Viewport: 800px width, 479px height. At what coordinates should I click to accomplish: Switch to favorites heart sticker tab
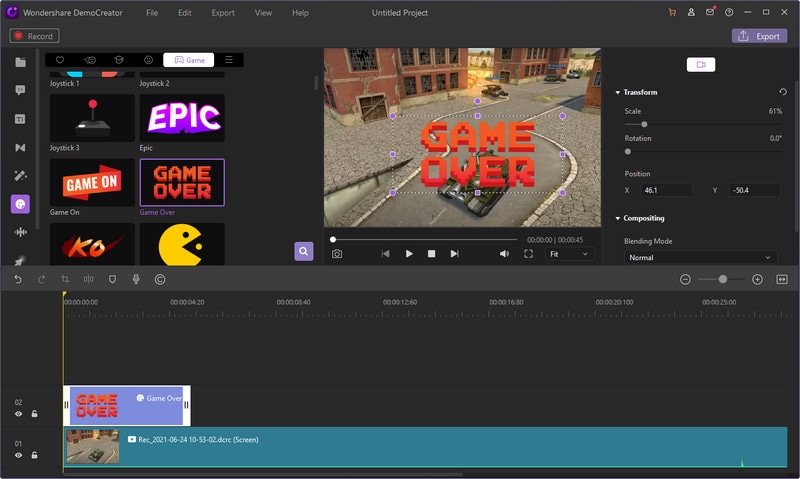point(60,60)
